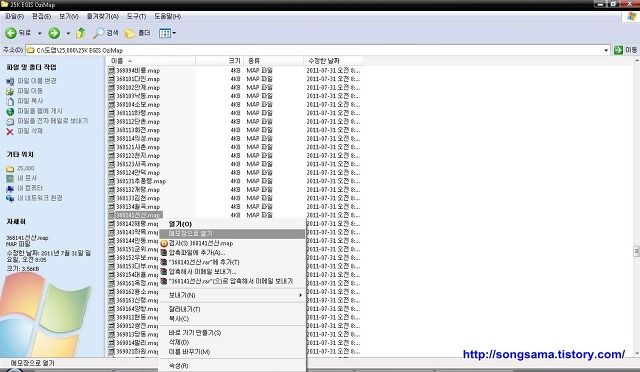The width and height of the screenshot is (640, 372).
Task: Select the 368102안계.map file
Action: click(x=138, y=87)
